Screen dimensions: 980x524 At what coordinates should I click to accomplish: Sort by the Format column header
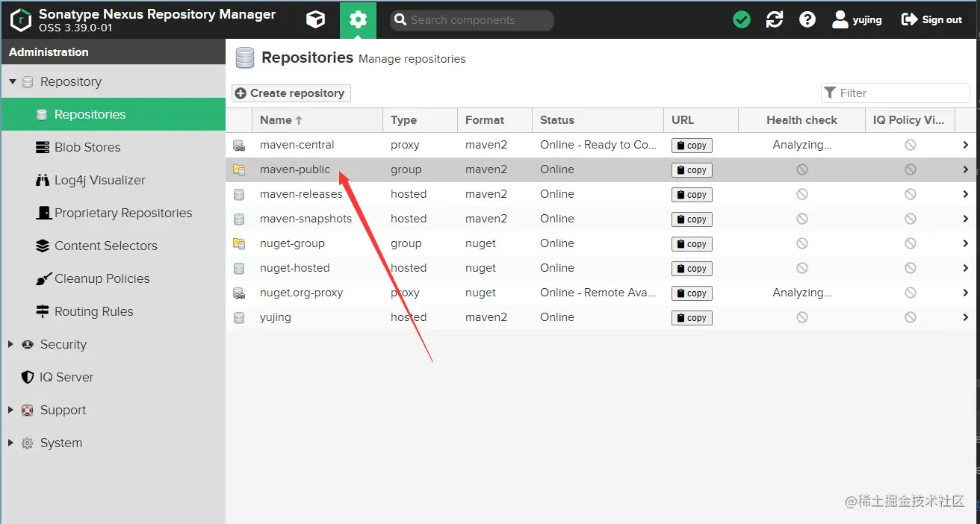click(x=494, y=120)
